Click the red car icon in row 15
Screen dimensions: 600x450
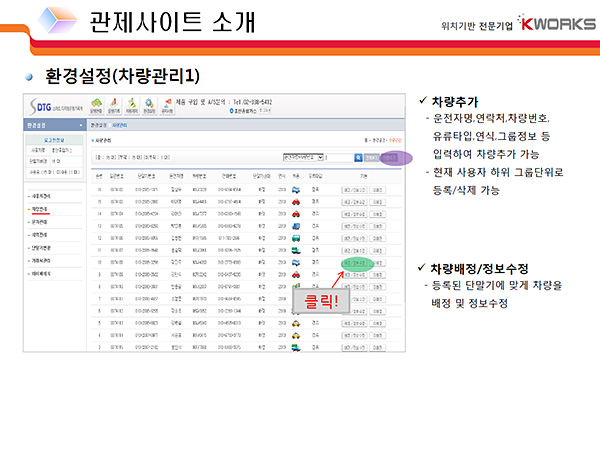pyautogui.click(x=296, y=202)
